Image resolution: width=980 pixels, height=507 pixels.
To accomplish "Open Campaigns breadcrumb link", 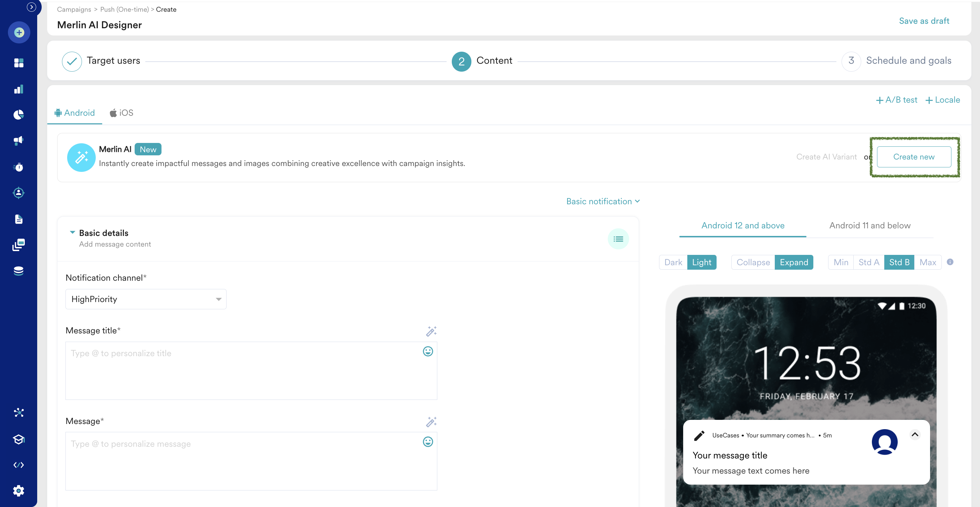I will pos(74,10).
